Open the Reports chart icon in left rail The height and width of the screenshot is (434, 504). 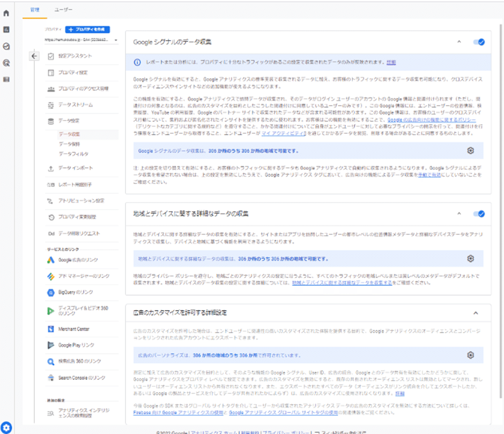[6, 29]
